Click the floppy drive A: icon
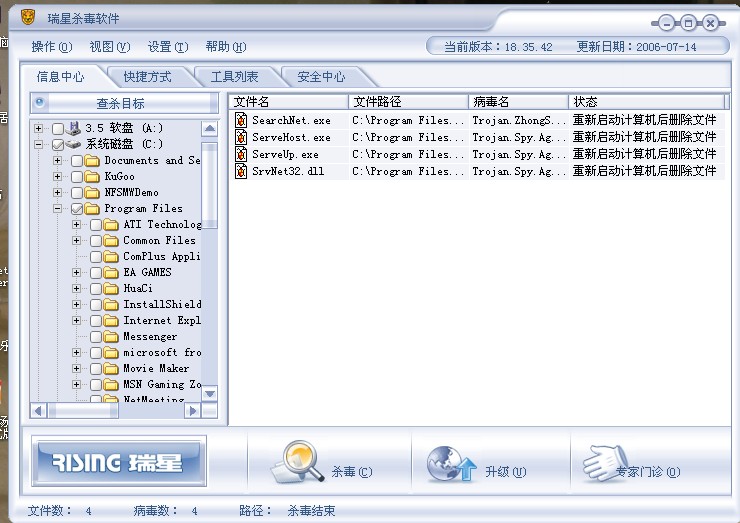 click(74, 128)
